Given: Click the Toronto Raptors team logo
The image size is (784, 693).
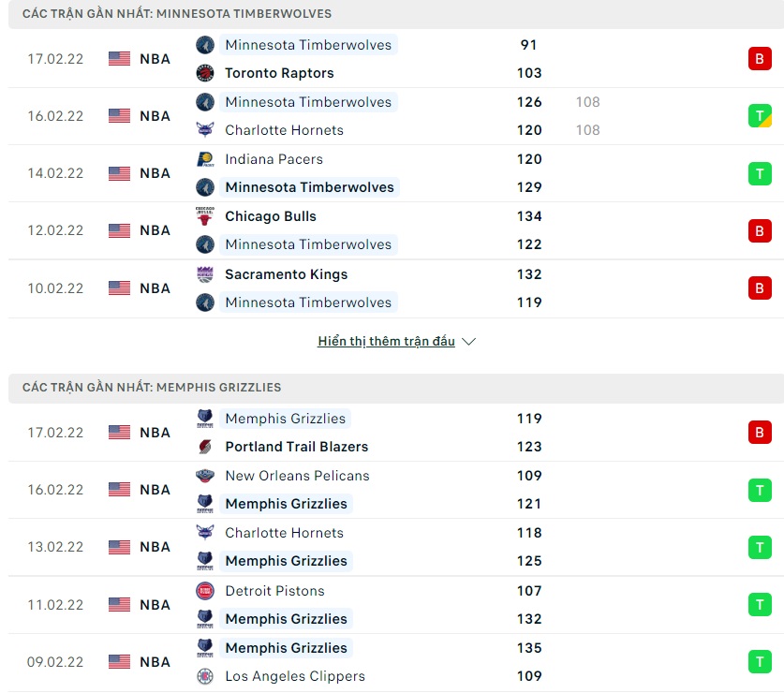Looking at the screenshot, I should coord(205,73).
